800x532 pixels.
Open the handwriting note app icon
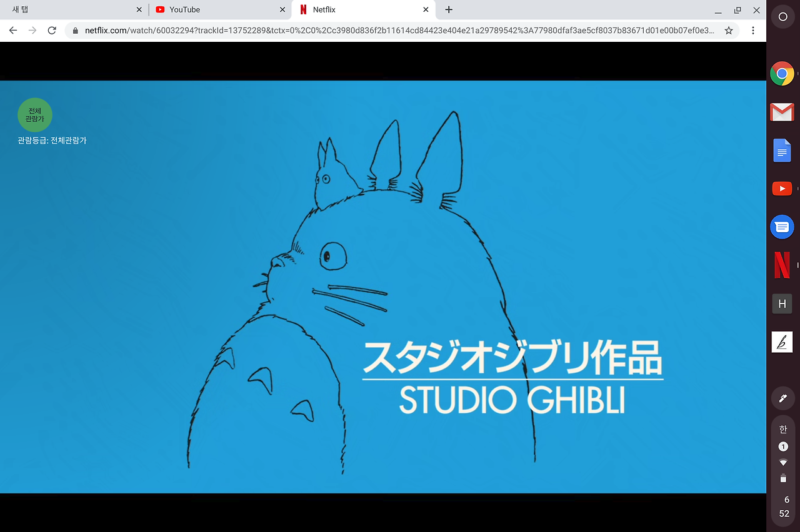point(782,342)
